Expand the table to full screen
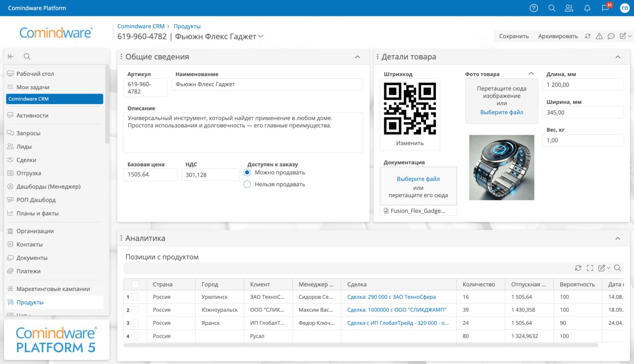This screenshot has width=634, height=364. pyautogui.click(x=590, y=268)
